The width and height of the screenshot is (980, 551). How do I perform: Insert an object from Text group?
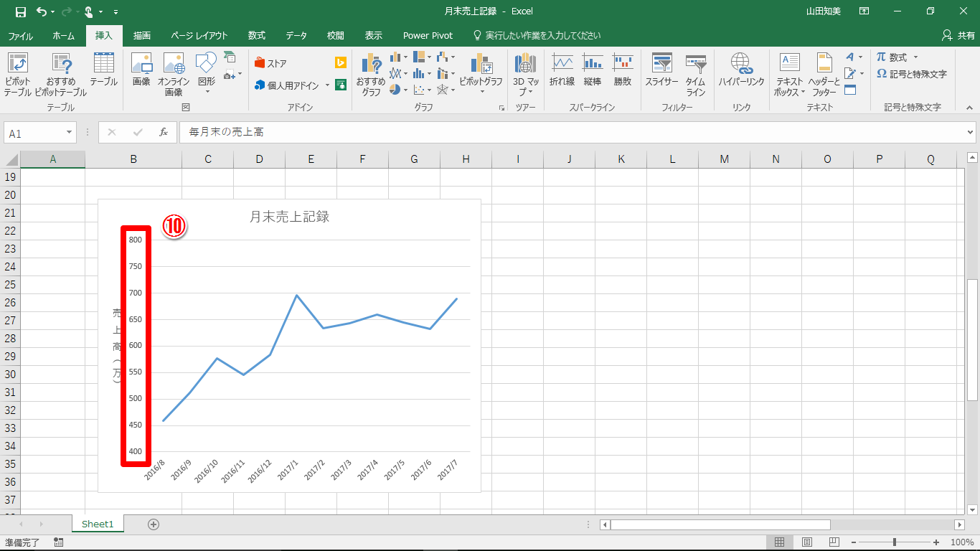click(850, 90)
